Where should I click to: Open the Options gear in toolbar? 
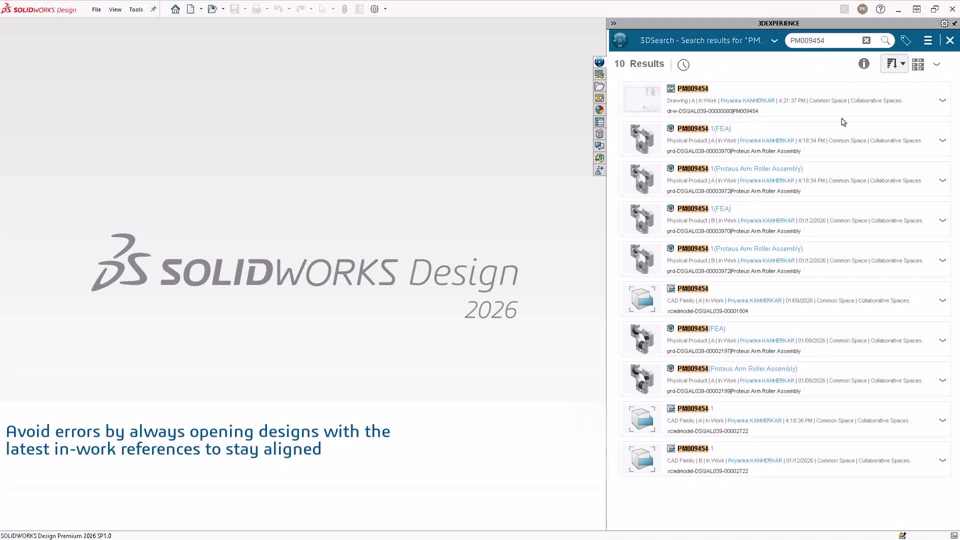(x=375, y=9)
